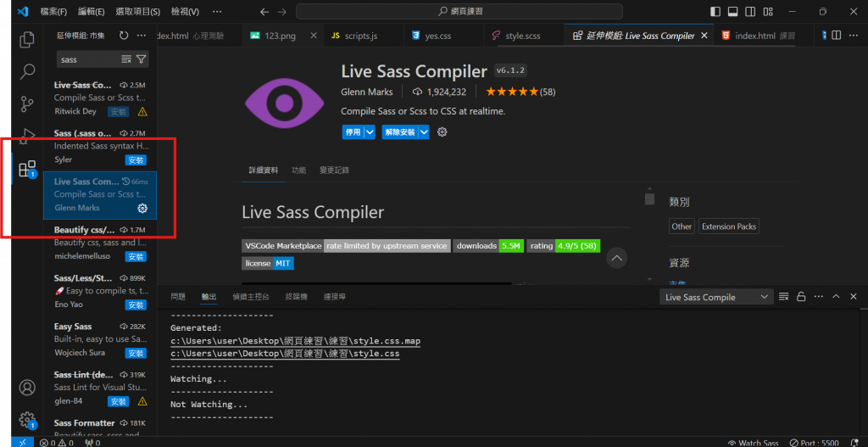This screenshot has width=868, height=447.
Task: Open the 檢視(V) menu
Action: click(186, 12)
